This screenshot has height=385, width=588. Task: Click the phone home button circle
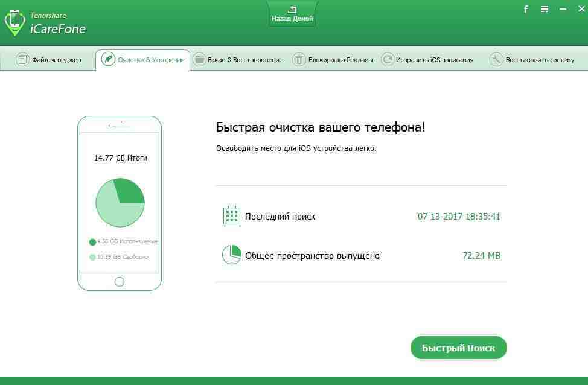120,282
